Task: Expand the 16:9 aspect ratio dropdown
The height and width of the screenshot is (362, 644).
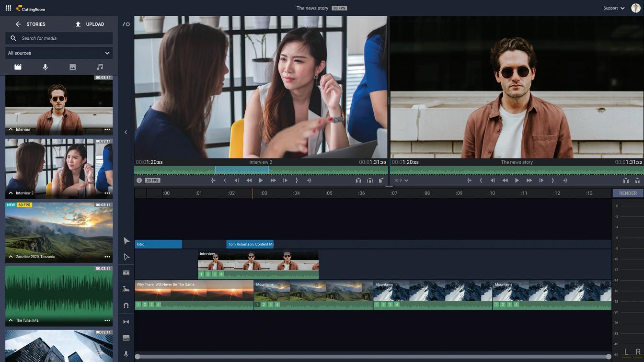Action: point(401,181)
